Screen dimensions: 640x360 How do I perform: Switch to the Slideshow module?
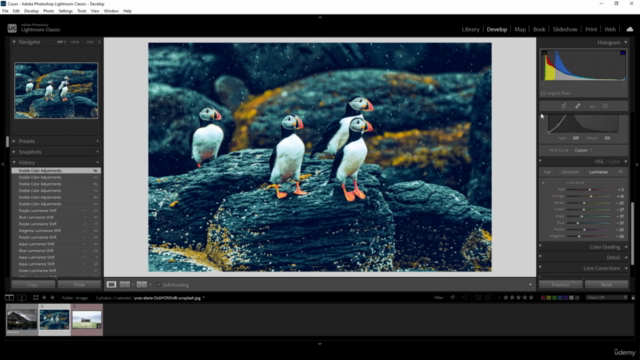[565, 29]
